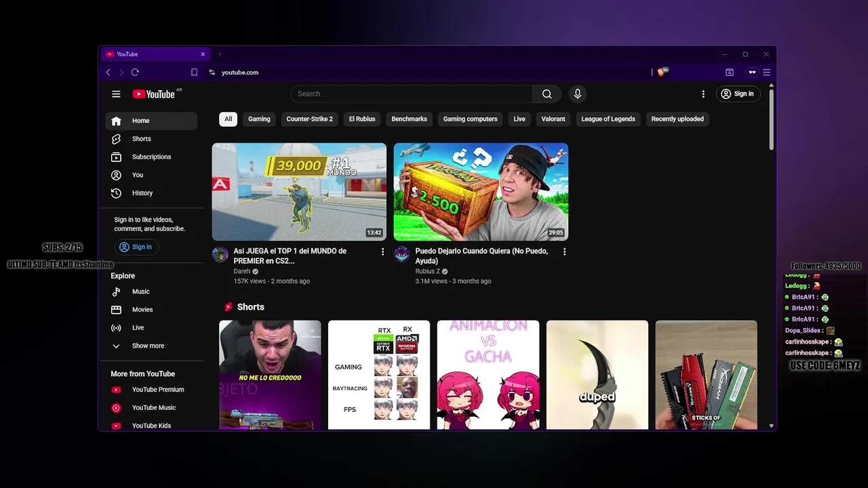Open History in the sidebar
The height and width of the screenshot is (488, 868).
pyautogui.click(x=151, y=193)
